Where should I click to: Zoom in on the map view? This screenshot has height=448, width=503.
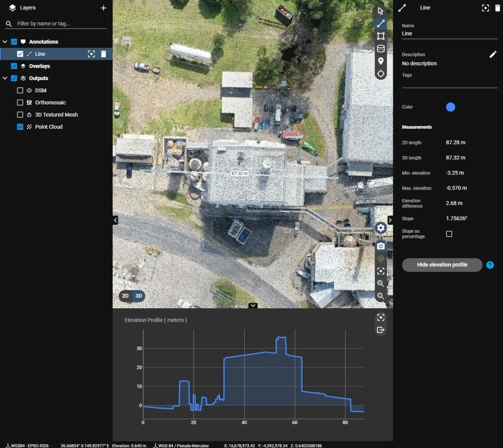click(x=381, y=284)
